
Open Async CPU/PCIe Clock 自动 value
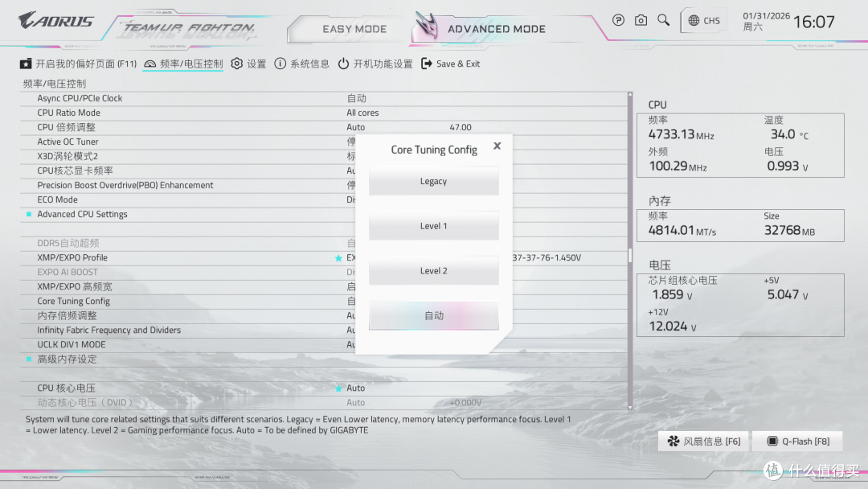pos(357,98)
